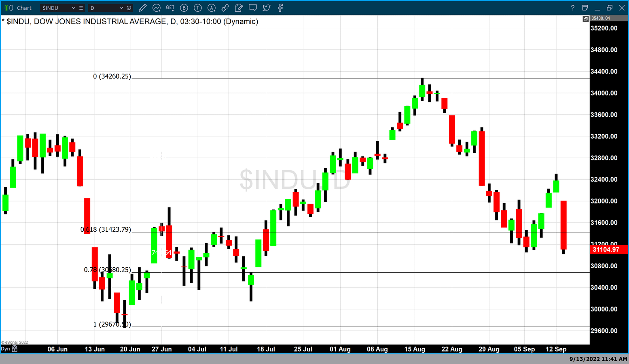The width and height of the screenshot is (629, 364).
Task: Open the window layout dropdown menu
Action: [585, 8]
